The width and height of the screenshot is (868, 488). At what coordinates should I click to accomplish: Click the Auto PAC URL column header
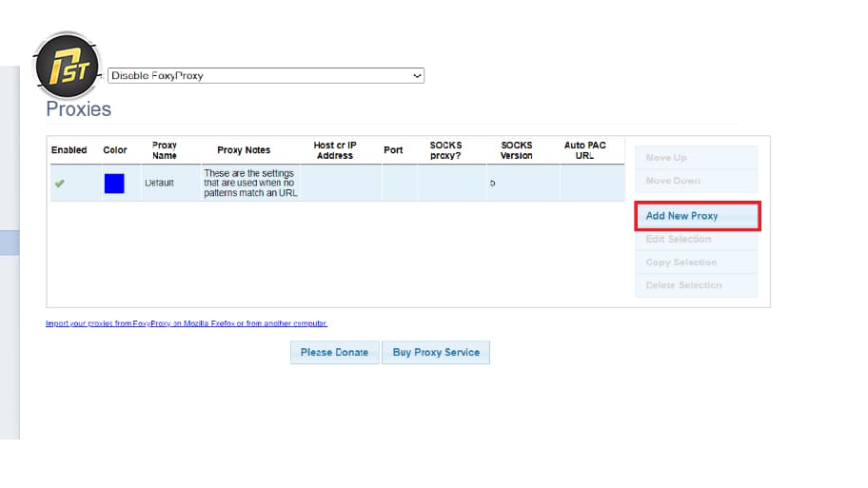(585, 150)
